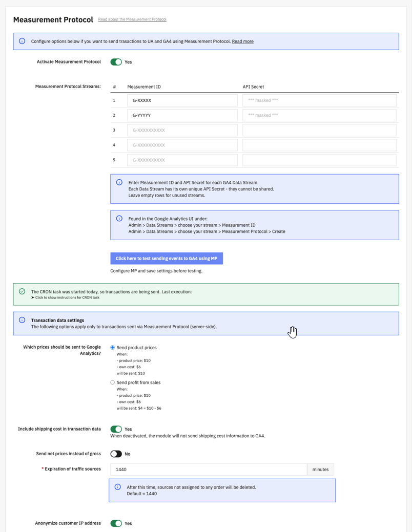Open Read about the Measurement Protocol link

pyautogui.click(x=132, y=19)
